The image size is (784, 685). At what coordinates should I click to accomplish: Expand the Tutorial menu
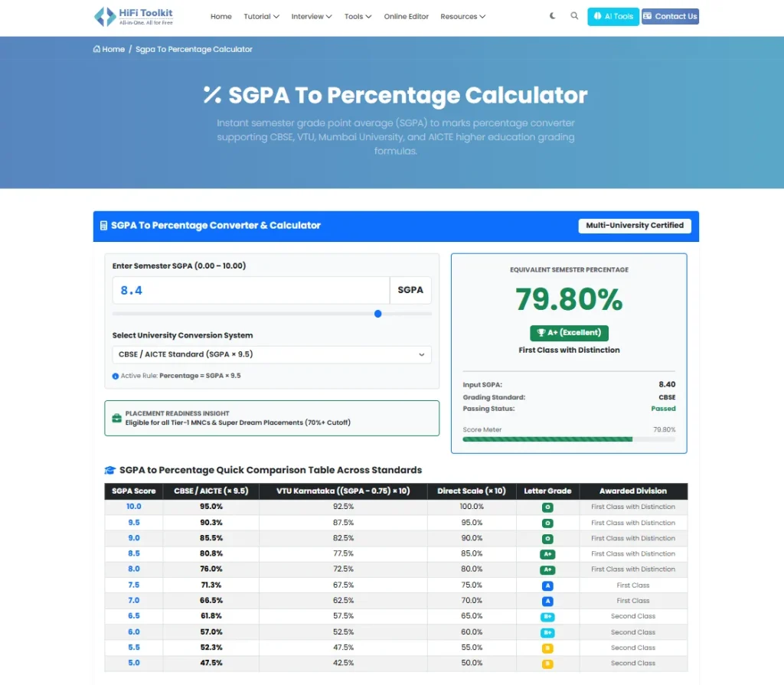point(262,17)
